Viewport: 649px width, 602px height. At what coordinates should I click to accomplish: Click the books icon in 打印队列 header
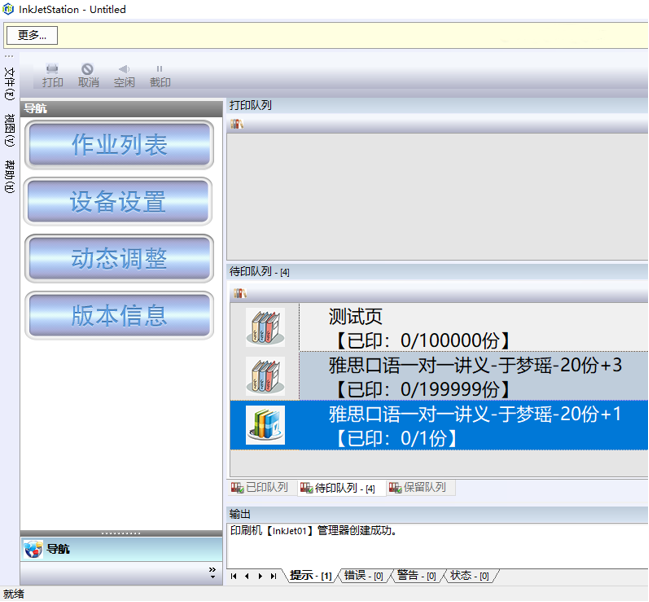pyautogui.click(x=238, y=124)
